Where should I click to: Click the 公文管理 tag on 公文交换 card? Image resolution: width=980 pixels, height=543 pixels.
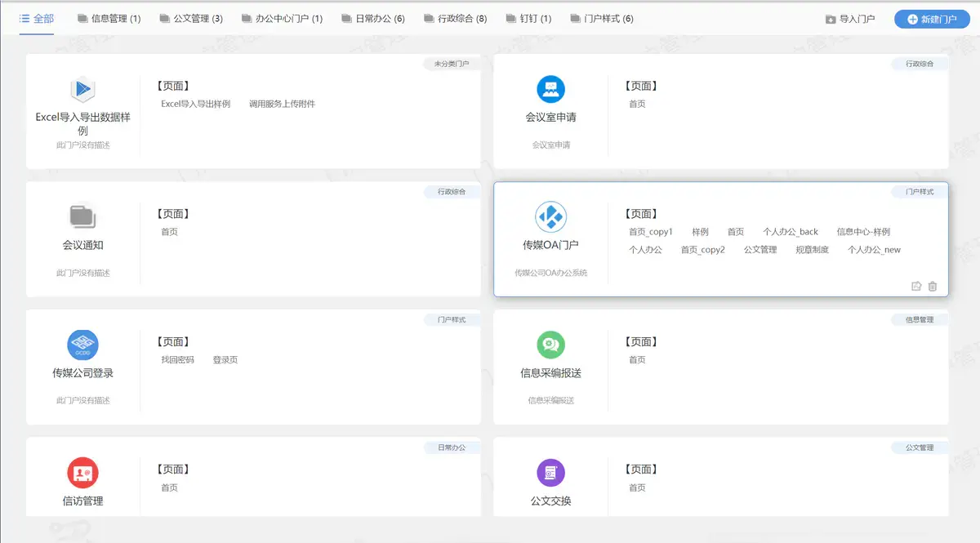tap(920, 447)
